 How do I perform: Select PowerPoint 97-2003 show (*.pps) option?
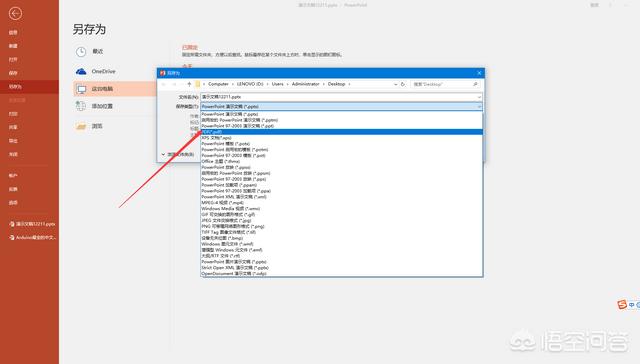342,179
